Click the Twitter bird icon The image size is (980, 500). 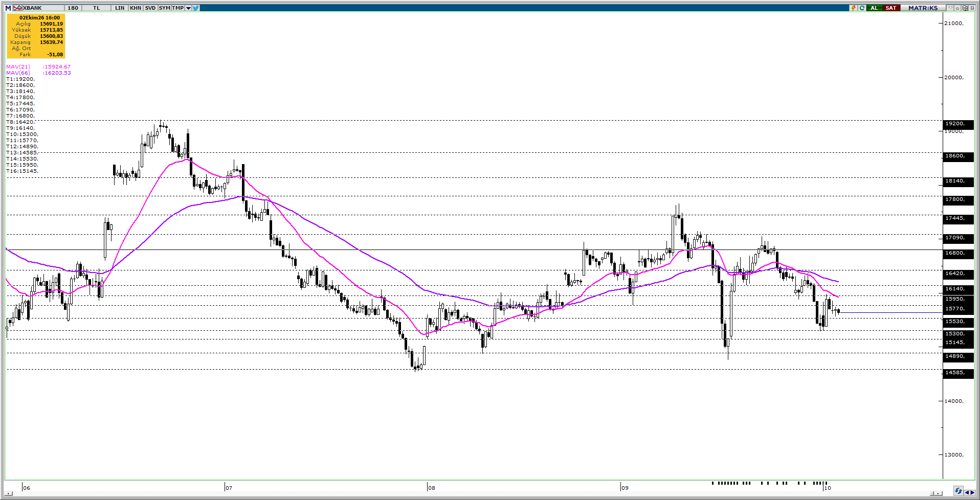click(196, 8)
